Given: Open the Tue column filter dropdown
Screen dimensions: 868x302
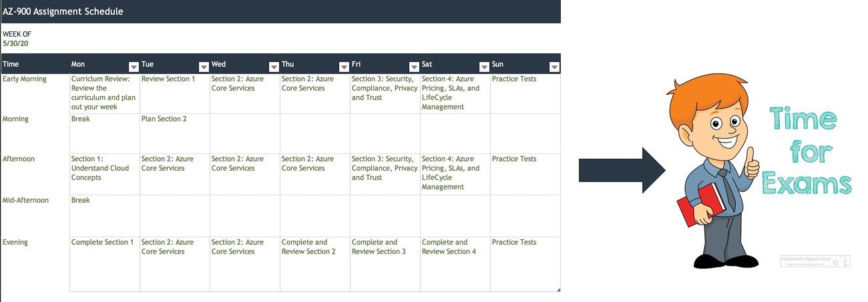Looking at the screenshot, I should point(204,67).
